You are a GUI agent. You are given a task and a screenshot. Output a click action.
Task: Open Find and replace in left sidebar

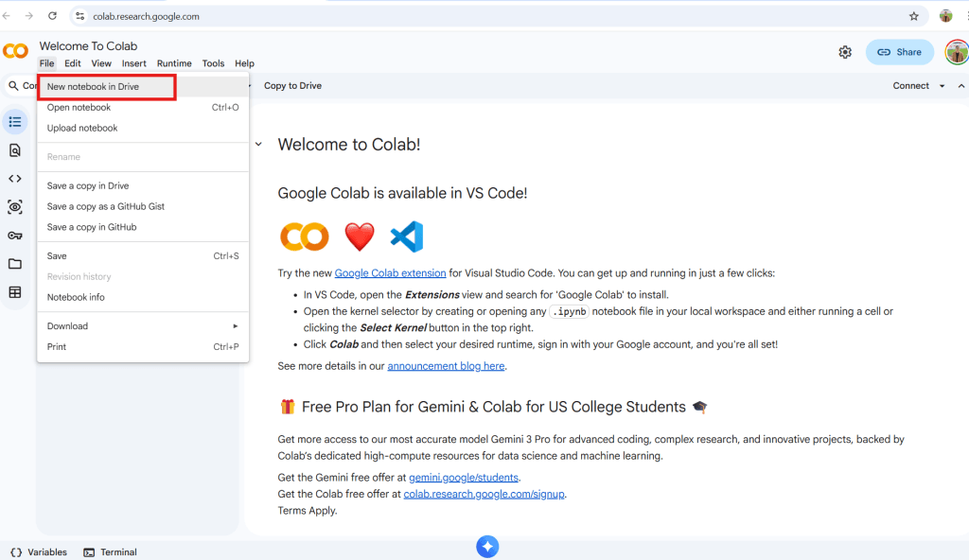(15, 150)
